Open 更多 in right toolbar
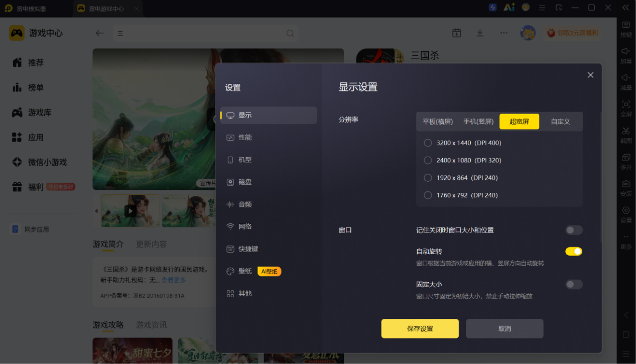 coord(626,242)
